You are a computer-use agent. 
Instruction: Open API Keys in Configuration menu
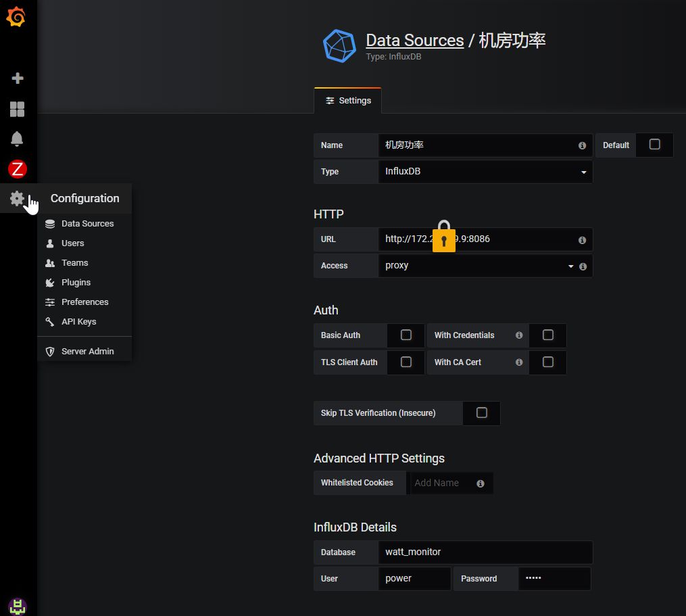84,322
